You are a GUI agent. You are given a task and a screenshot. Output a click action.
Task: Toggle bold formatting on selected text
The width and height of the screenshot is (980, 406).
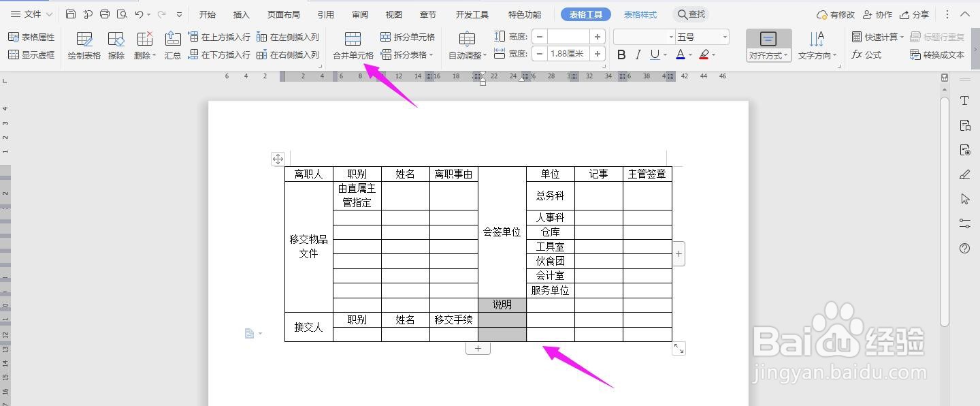(620, 54)
